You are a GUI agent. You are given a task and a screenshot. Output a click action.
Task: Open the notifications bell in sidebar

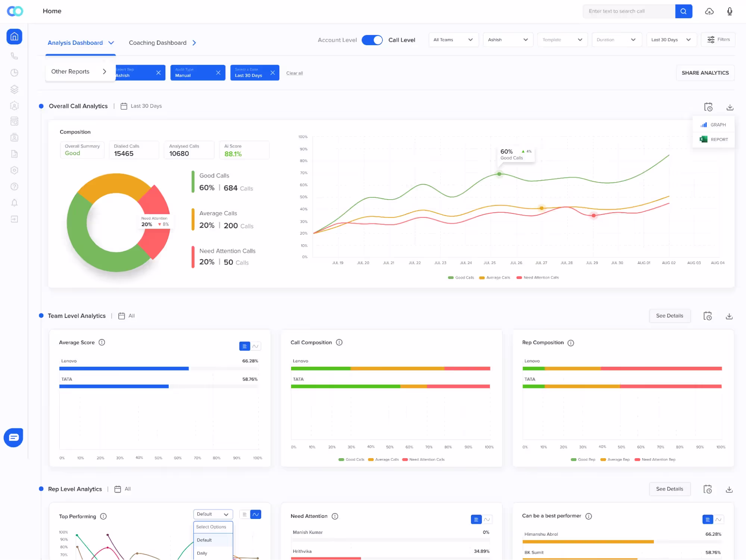click(14, 203)
